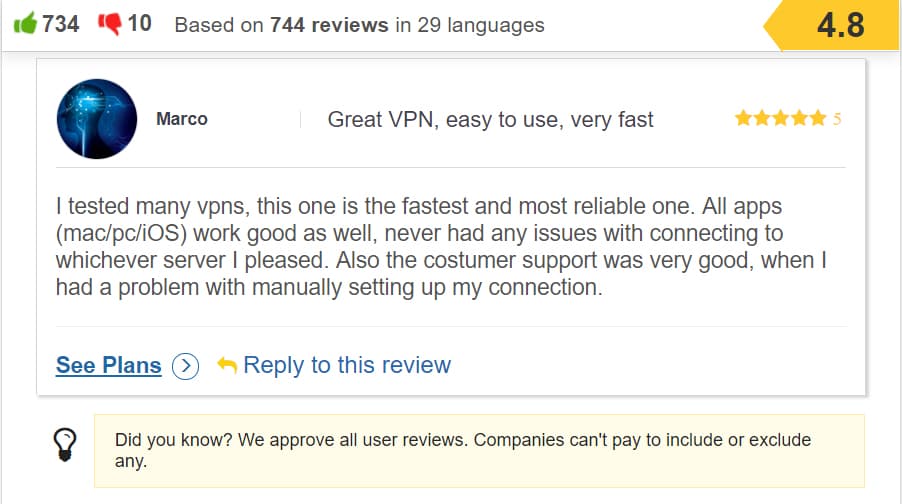
Task: Open Marco's profile avatar image
Action: pyautogui.click(x=97, y=119)
